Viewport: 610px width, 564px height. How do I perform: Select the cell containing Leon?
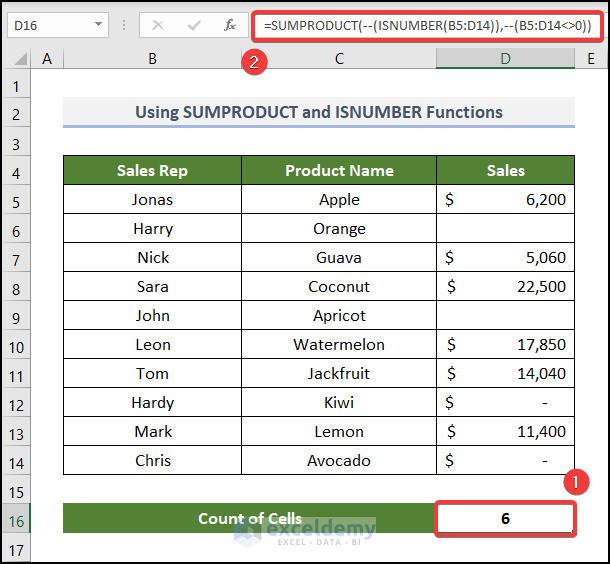[x=152, y=345]
